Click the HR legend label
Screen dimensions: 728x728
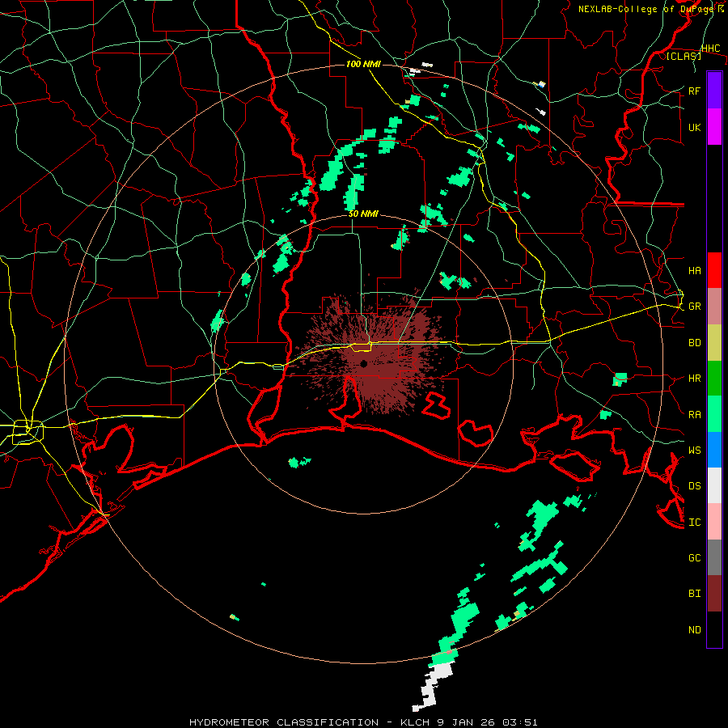[694, 379]
